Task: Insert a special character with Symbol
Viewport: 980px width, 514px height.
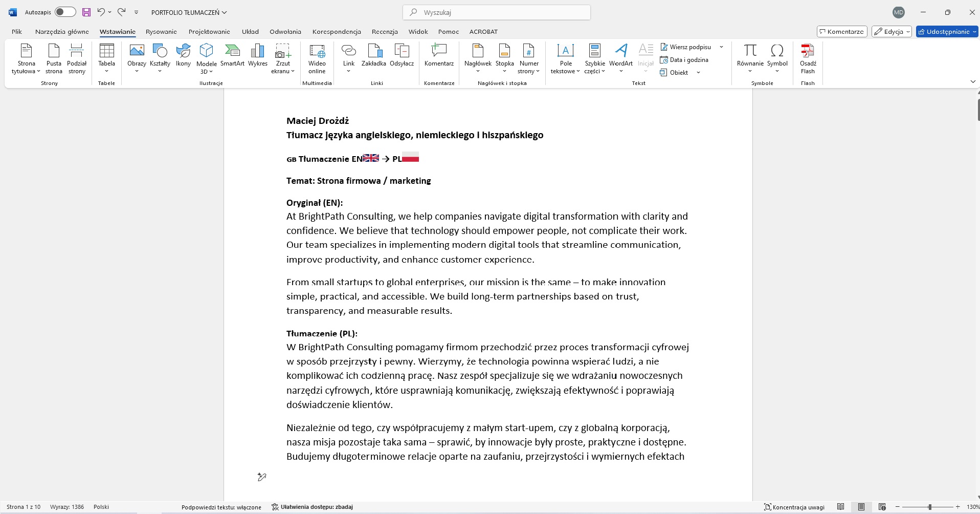Action: point(777,59)
